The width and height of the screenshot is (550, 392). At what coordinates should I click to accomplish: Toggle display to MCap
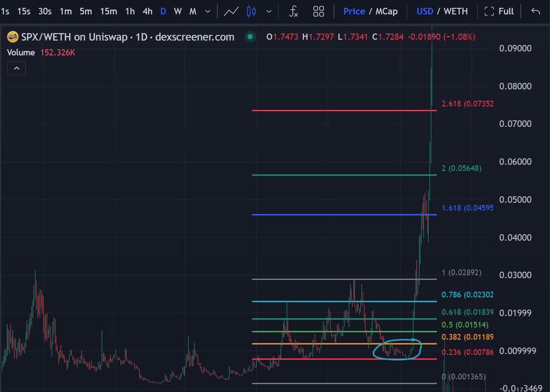(x=386, y=11)
